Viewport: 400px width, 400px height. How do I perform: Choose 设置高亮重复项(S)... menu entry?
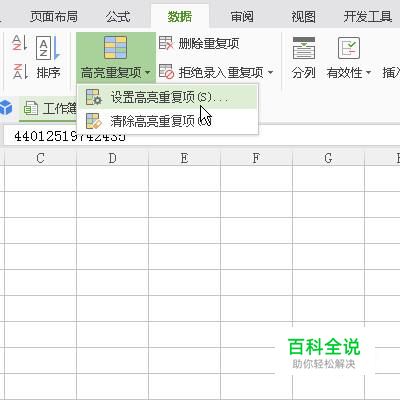point(167,97)
